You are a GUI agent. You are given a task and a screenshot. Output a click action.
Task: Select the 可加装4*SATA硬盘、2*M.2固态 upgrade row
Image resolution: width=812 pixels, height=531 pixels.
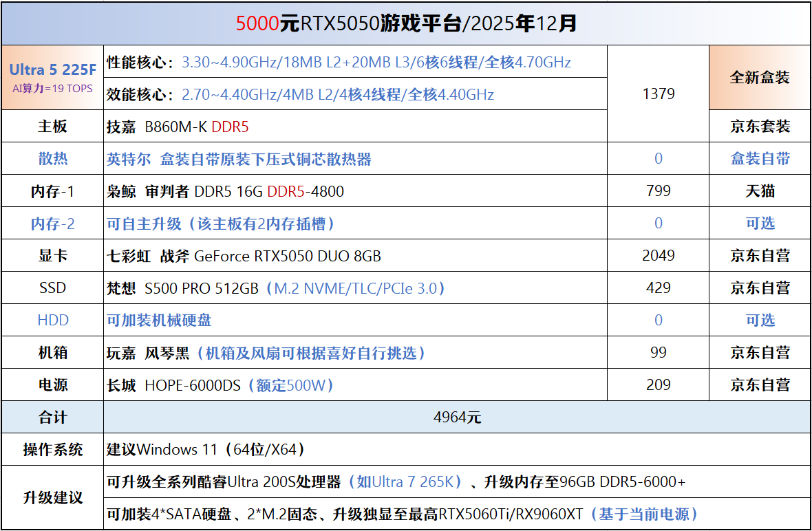(x=458, y=513)
